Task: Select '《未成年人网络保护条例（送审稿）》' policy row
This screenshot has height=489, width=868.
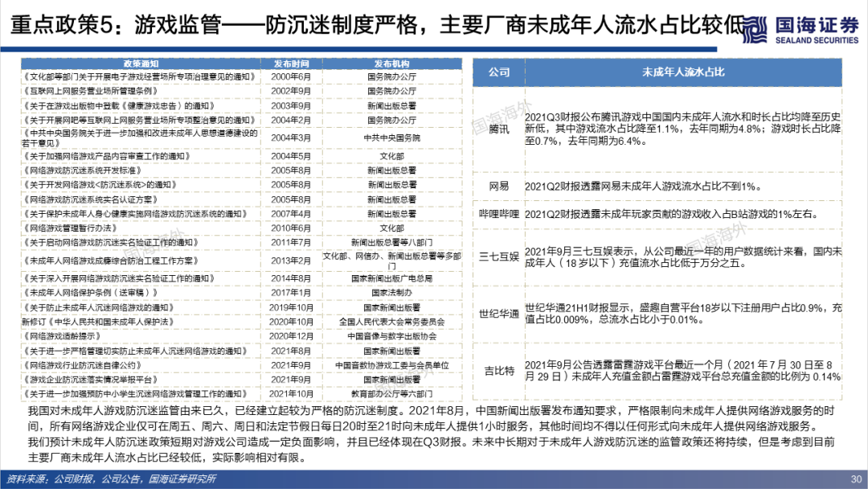Action: [x=242, y=293]
